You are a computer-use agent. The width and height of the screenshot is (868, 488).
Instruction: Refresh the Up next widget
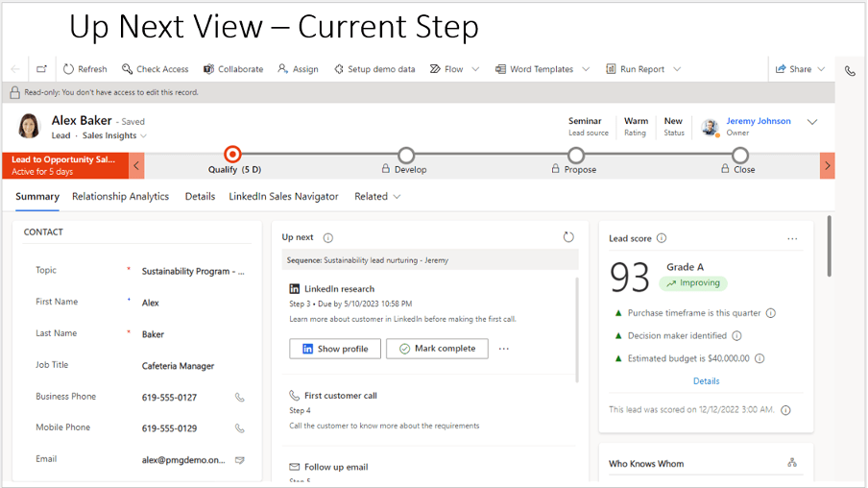click(568, 236)
